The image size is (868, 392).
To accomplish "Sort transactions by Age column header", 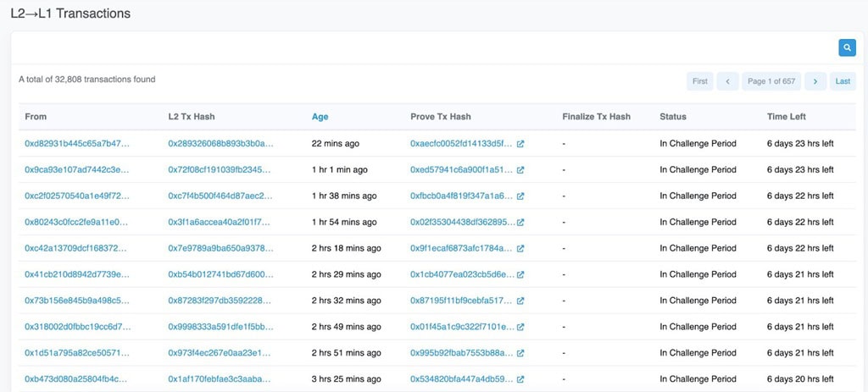I will point(320,117).
